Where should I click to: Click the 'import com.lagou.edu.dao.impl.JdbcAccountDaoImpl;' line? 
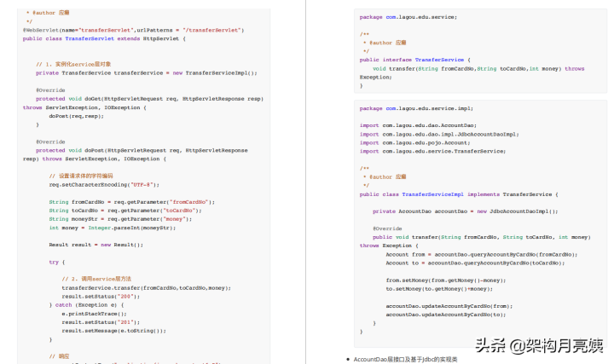coord(439,135)
